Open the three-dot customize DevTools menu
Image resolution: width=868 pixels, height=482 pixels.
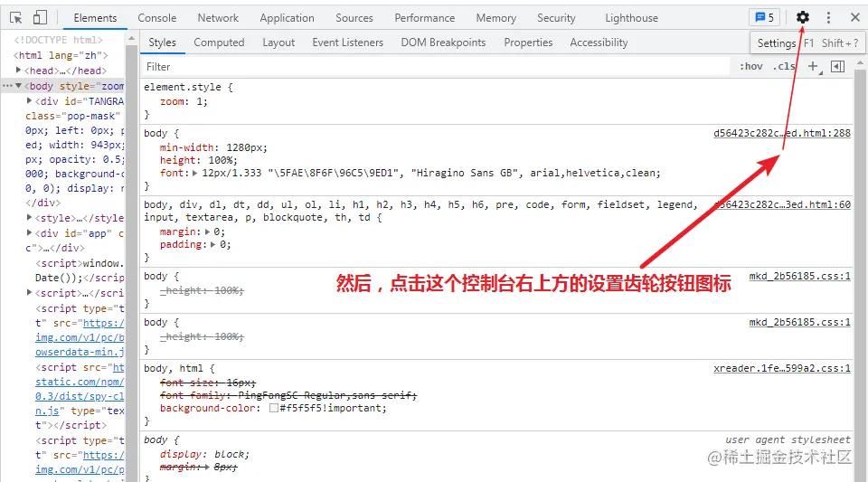pyautogui.click(x=828, y=18)
